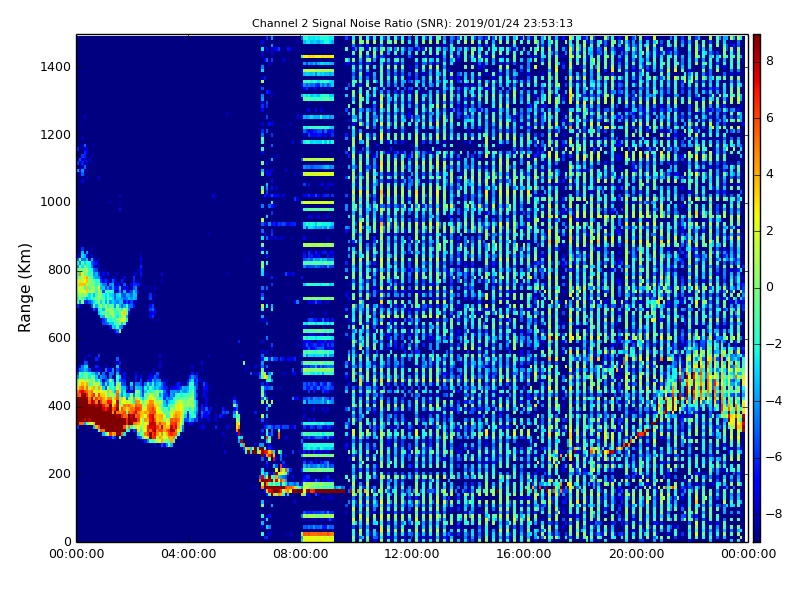Click the SNR colorbar gradient strip

pyautogui.click(x=757, y=288)
